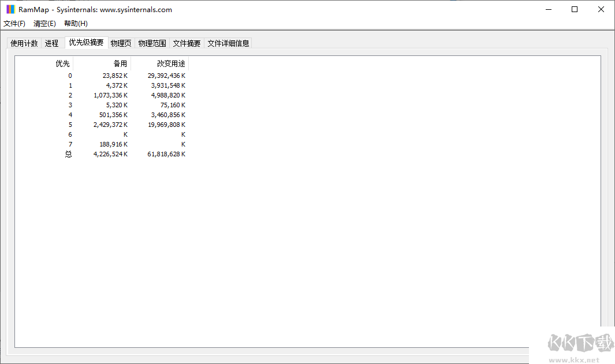Screen dimensions: 615x364
Task: Switch to the 进程 tab
Action: 51,42
